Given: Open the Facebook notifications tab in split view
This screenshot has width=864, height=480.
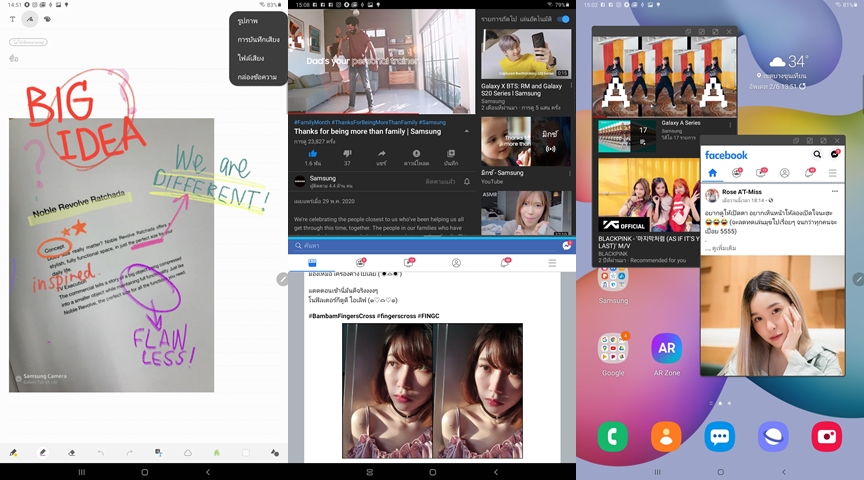Looking at the screenshot, I should coord(504,263).
